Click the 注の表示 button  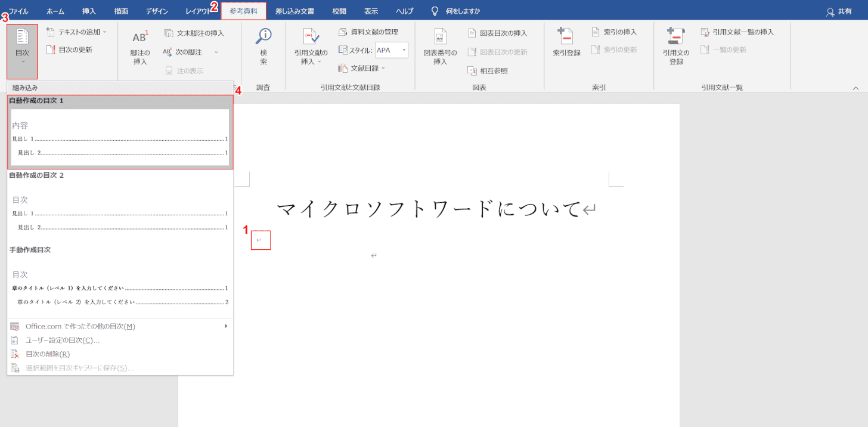pos(184,70)
